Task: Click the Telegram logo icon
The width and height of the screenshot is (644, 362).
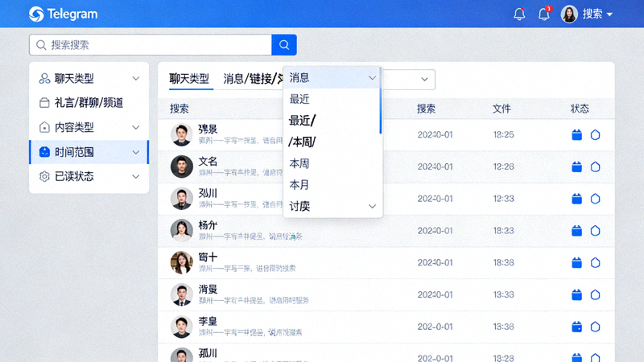Action: [x=36, y=14]
